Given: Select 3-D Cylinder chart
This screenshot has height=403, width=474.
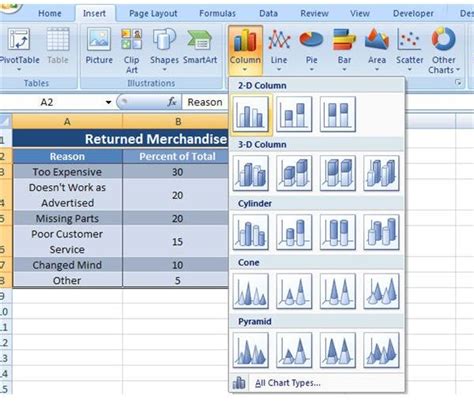Looking at the screenshot, I should [381, 232].
